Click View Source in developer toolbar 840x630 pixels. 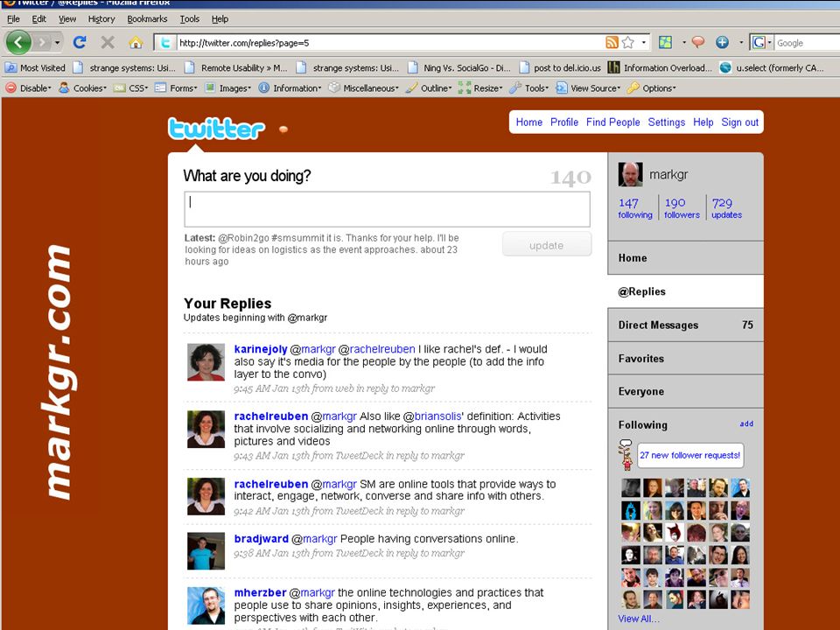tap(588, 87)
